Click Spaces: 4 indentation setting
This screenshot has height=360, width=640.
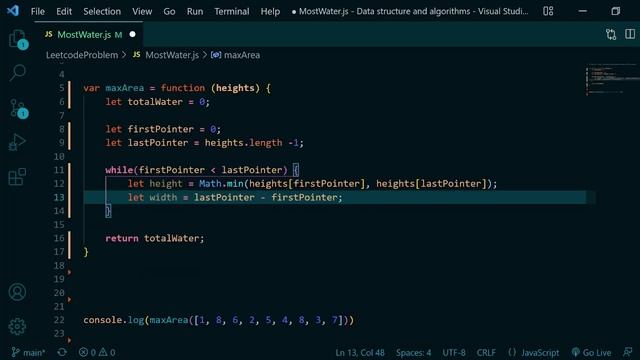coord(413,352)
